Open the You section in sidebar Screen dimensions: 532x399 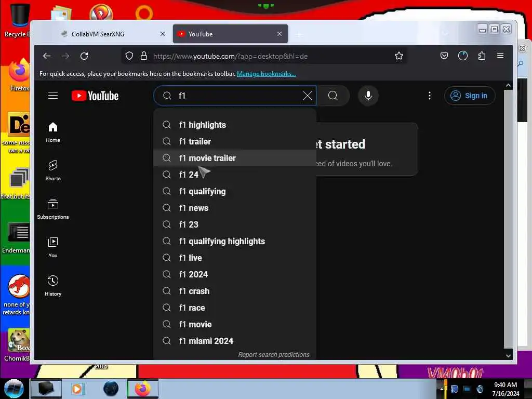pos(53,248)
